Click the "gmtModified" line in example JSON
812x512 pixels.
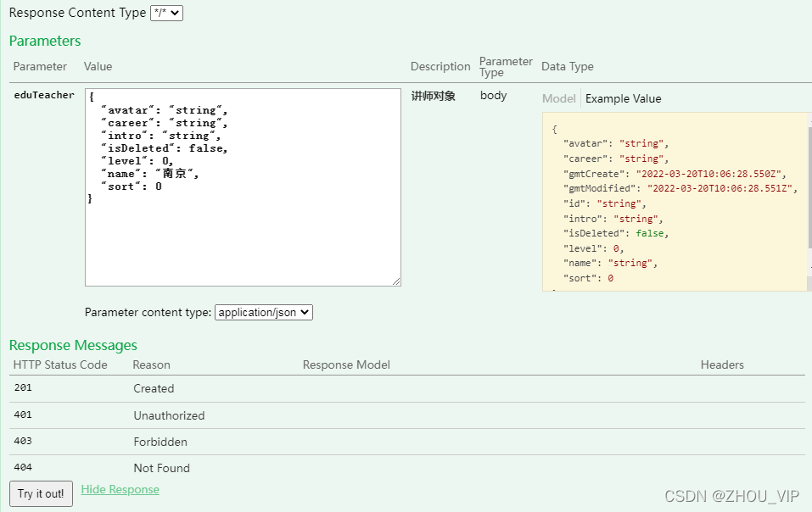click(680, 188)
